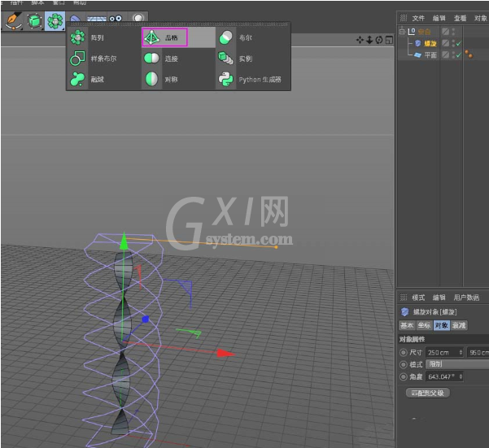Click the stepper arrows of angle field

[461, 376]
